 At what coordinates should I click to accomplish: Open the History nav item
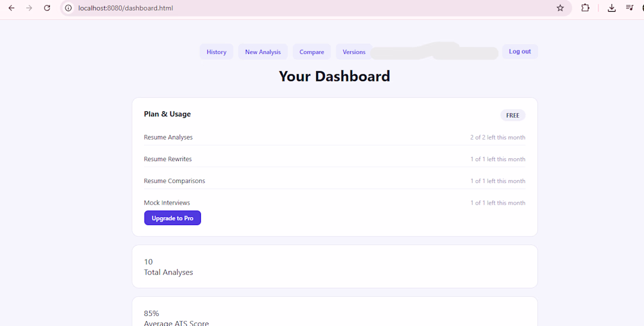[x=217, y=52]
